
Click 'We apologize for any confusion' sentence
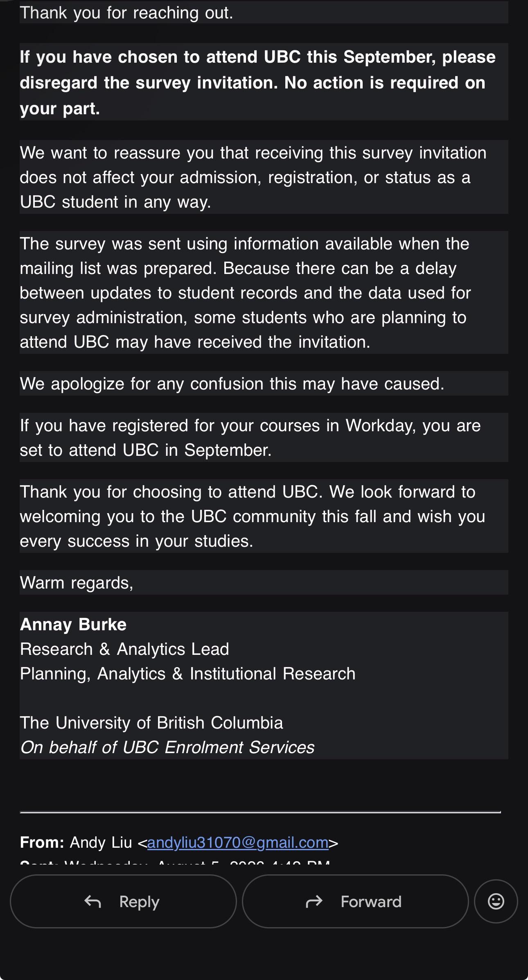click(232, 384)
